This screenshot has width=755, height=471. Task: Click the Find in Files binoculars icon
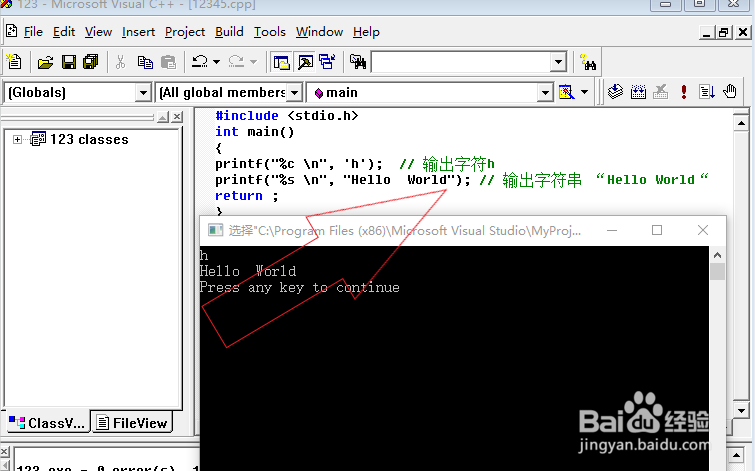tap(358, 62)
